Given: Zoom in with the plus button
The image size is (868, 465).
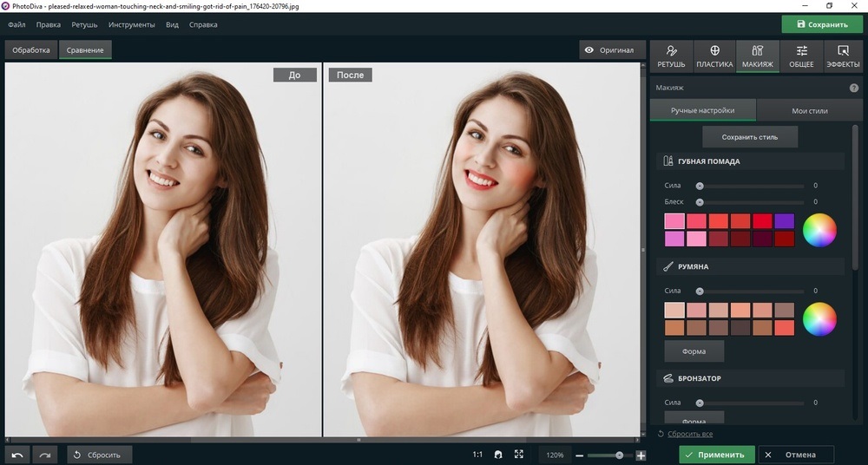Looking at the screenshot, I should pyautogui.click(x=641, y=455).
